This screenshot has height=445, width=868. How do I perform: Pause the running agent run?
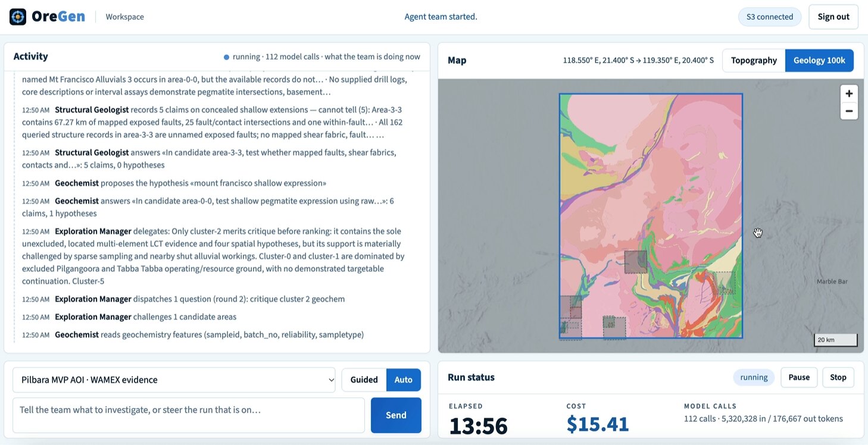coord(799,377)
